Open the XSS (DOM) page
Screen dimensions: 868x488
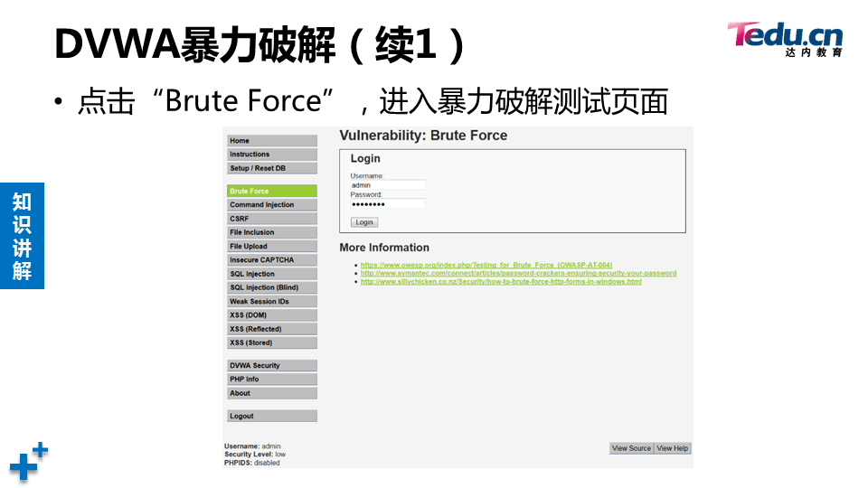coord(272,315)
